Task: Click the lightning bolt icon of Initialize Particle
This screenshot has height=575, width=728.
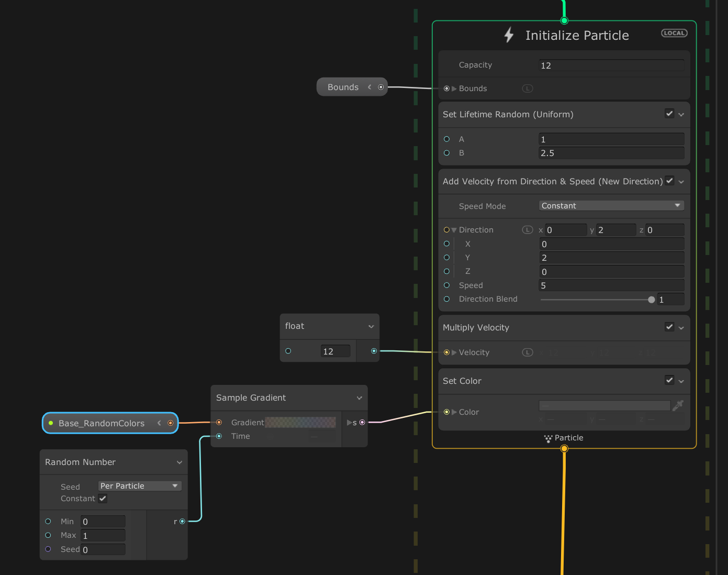Action: [509, 35]
